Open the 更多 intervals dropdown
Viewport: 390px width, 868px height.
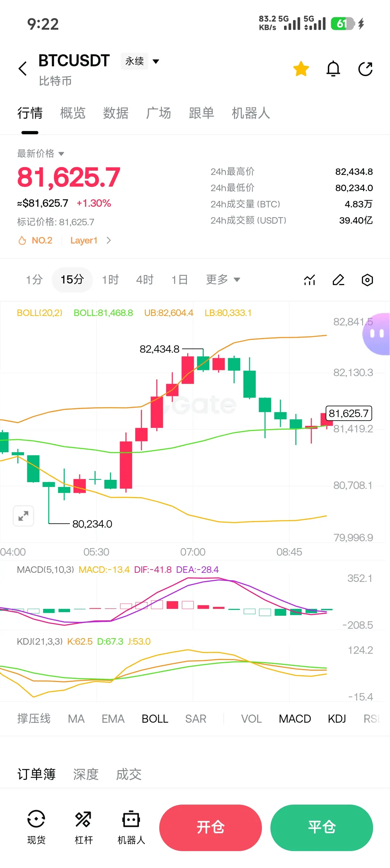pyautogui.click(x=223, y=280)
